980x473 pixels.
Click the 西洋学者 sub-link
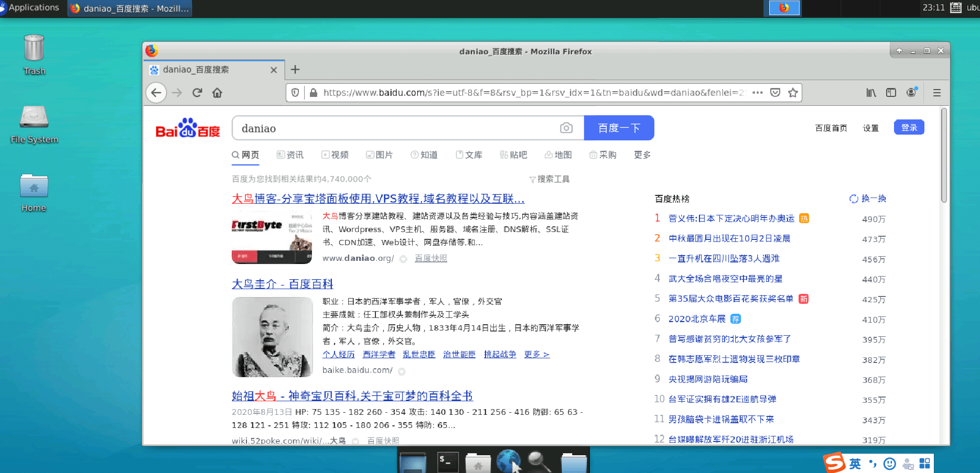[x=379, y=355]
